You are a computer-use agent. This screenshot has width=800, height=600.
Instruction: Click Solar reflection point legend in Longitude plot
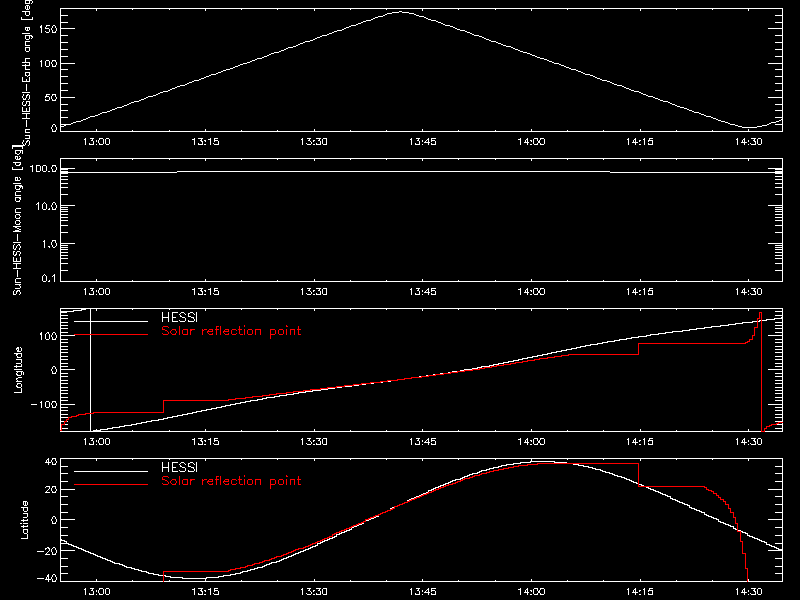(x=231, y=331)
